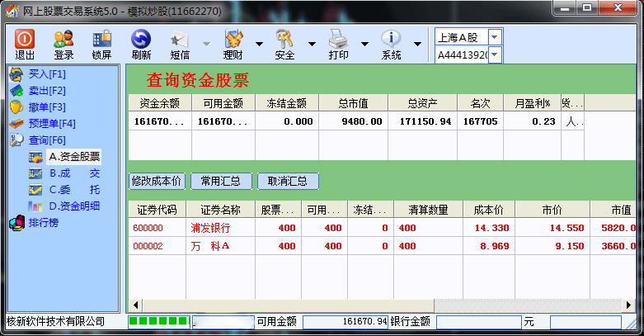Screen dimensions: 644x336
Task: Click the 登录 login icon
Action: (x=63, y=39)
